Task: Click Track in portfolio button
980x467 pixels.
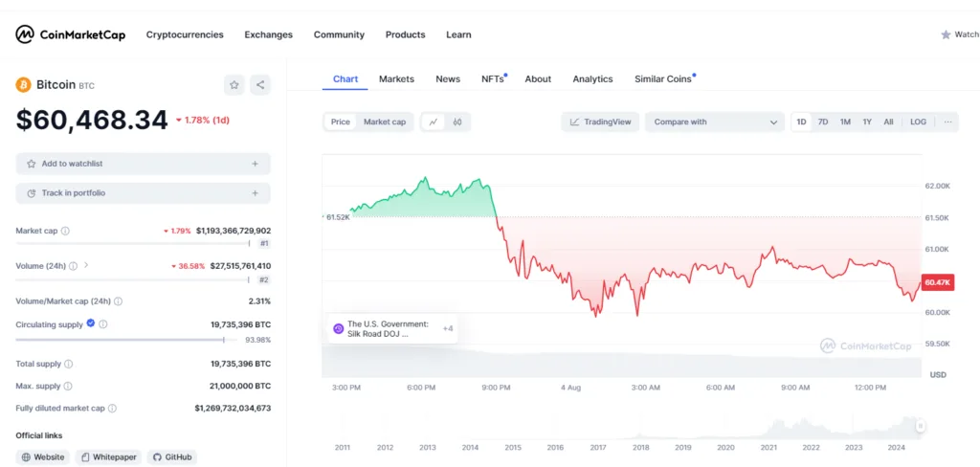Action: (x=144, y=193)
